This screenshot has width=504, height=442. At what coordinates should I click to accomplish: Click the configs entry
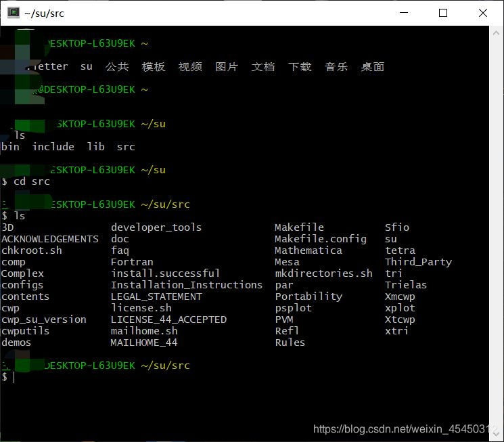coord(22,285)
